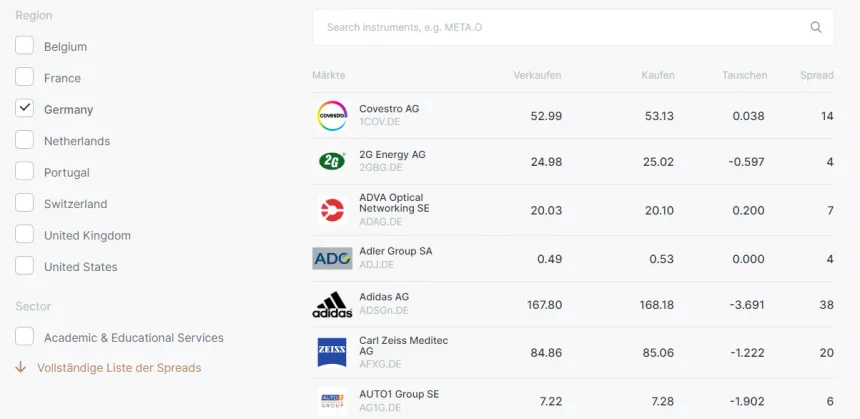Click the AUTO1 Group logo
Viewport: 860px width, 419px height.
332,401
